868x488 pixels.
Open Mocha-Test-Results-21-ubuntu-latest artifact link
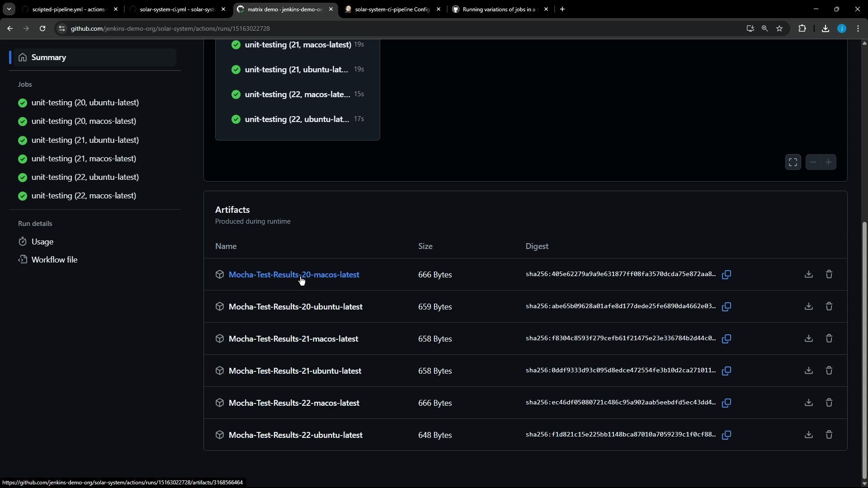click(295, 371)
